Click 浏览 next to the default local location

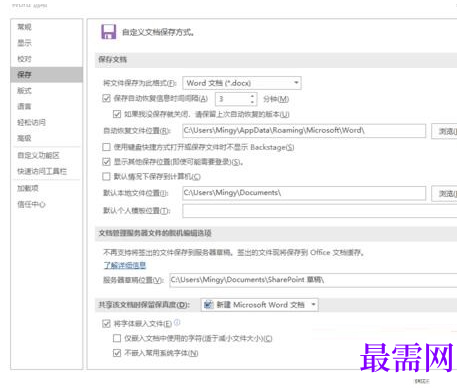(444, 193)
